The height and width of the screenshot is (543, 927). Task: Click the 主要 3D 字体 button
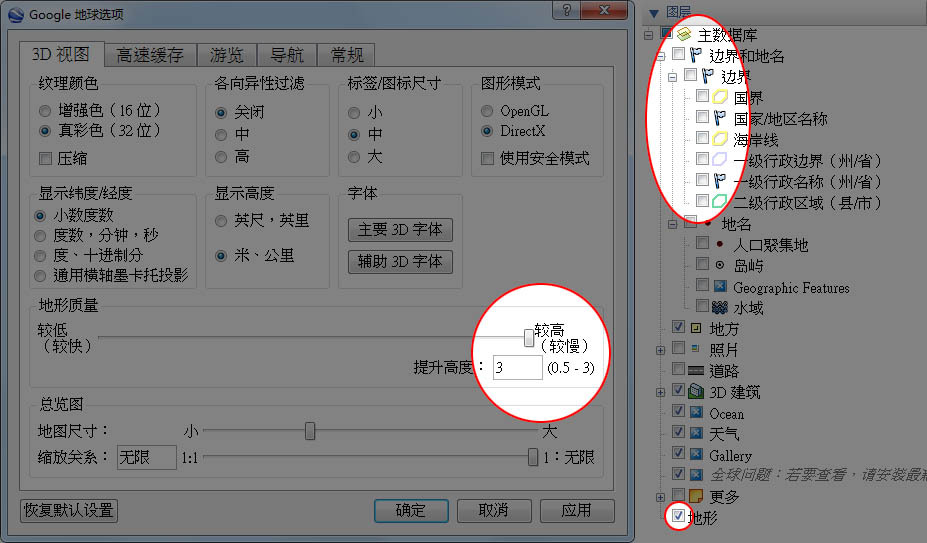[x=400, y=230]
